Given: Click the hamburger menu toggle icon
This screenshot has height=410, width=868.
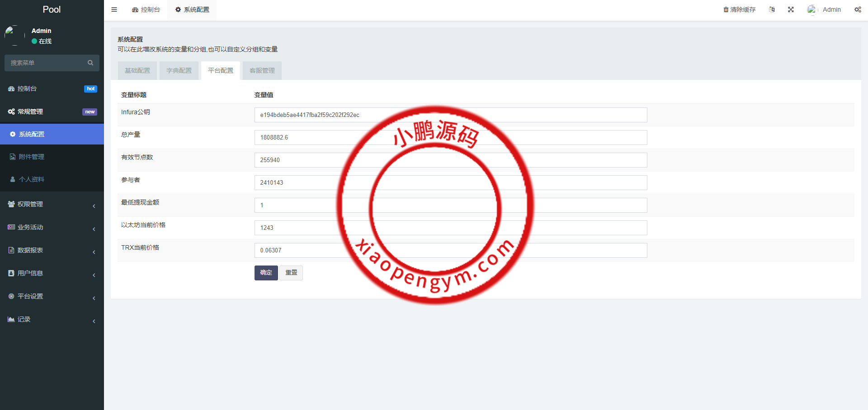Looking at the screenshot, I should click(114, 9).
